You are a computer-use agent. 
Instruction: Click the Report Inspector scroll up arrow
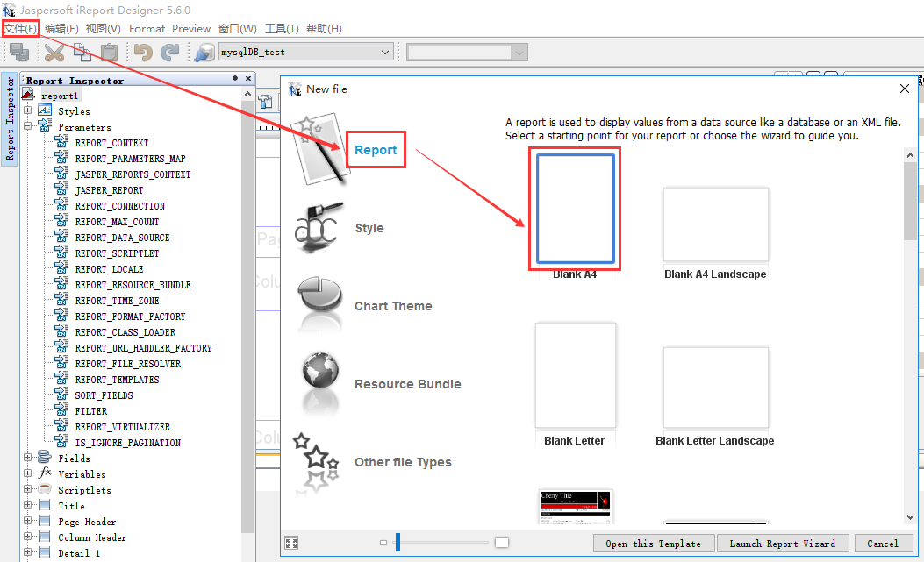point(247,95)
